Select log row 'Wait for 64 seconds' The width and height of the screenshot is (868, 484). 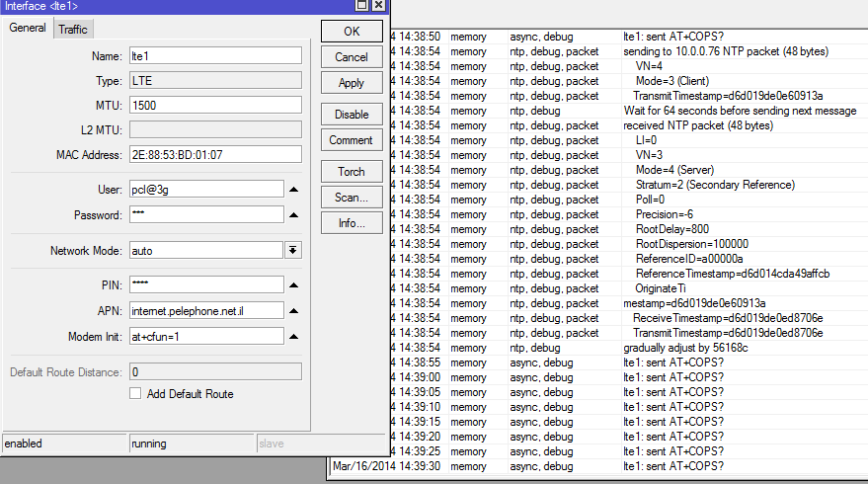[x=628, y=111]
